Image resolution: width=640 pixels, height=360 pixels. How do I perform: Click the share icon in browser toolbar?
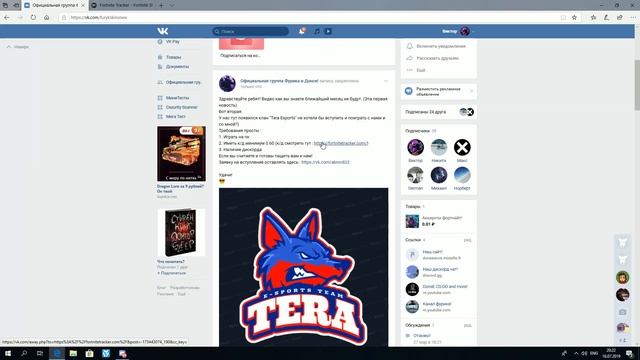(x=620, y=18)
